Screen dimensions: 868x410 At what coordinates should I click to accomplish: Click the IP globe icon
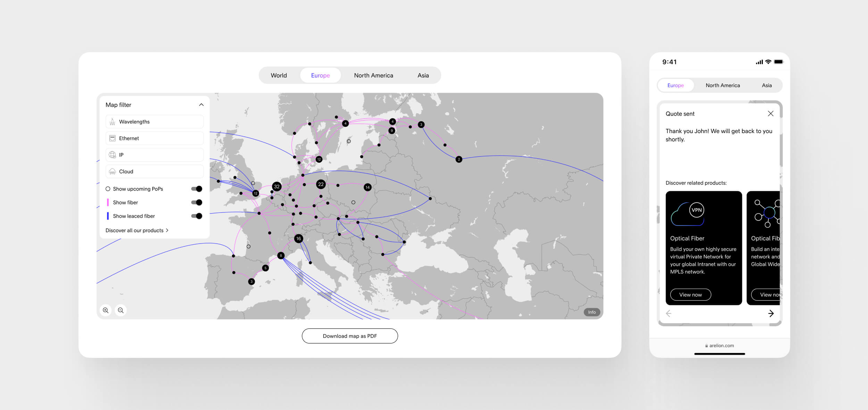(x=112, y=155)
